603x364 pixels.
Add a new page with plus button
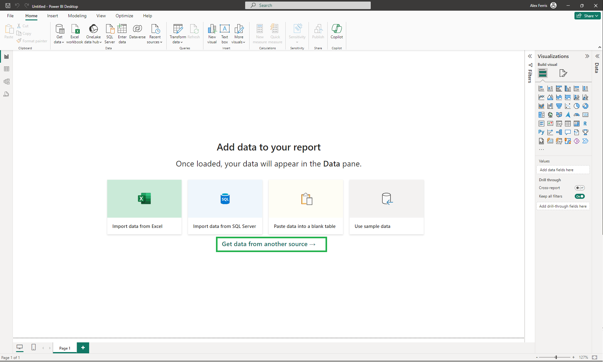[83, 347]
